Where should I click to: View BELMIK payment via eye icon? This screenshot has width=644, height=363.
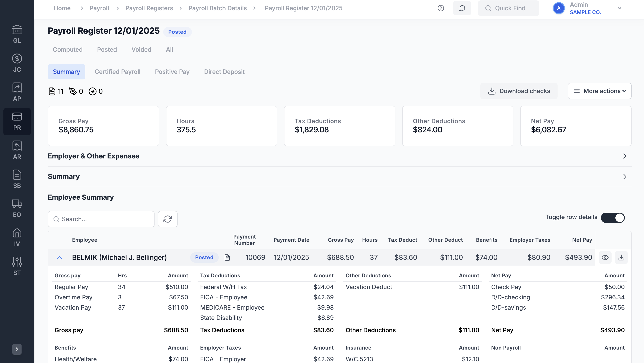click(605, 258)
